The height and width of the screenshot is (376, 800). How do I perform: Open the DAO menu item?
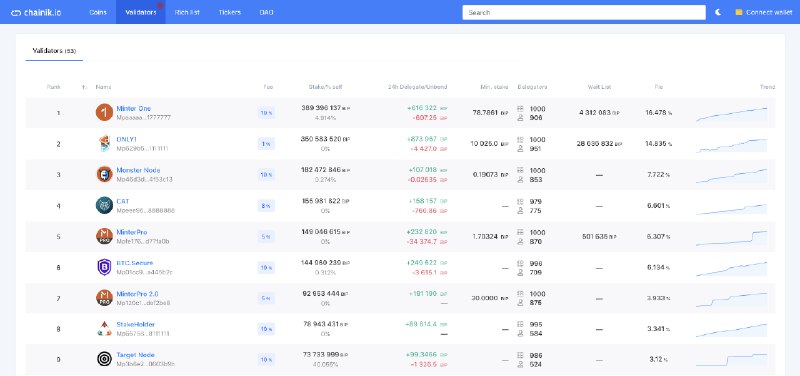click(266, 12)
